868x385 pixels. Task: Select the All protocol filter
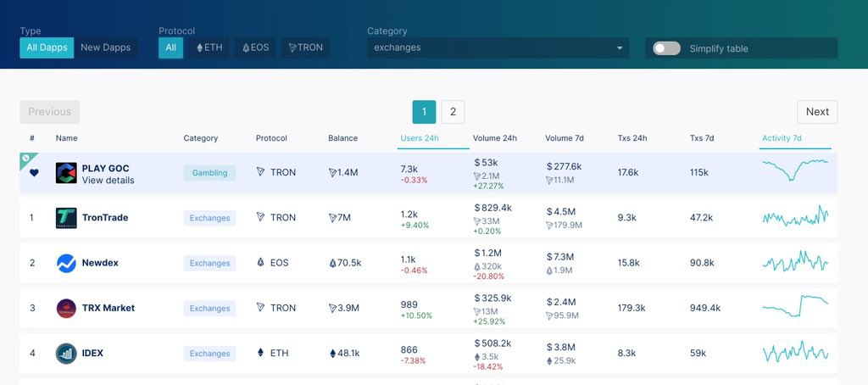coord(170,47)
